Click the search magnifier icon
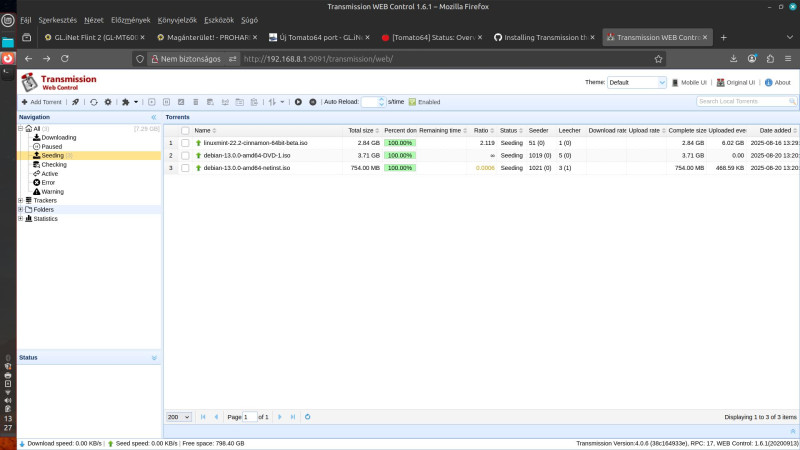 (792, 102)
